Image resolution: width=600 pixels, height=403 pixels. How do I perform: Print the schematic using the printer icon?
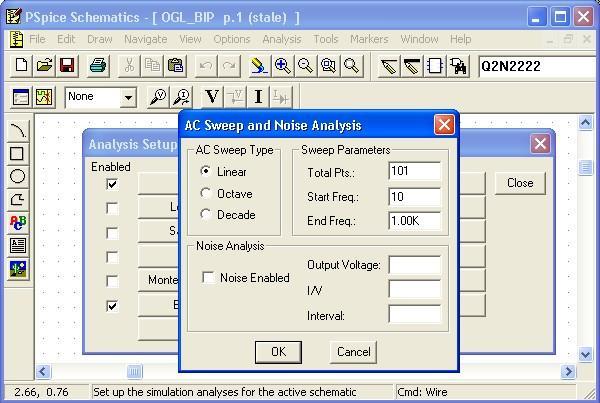98,65
